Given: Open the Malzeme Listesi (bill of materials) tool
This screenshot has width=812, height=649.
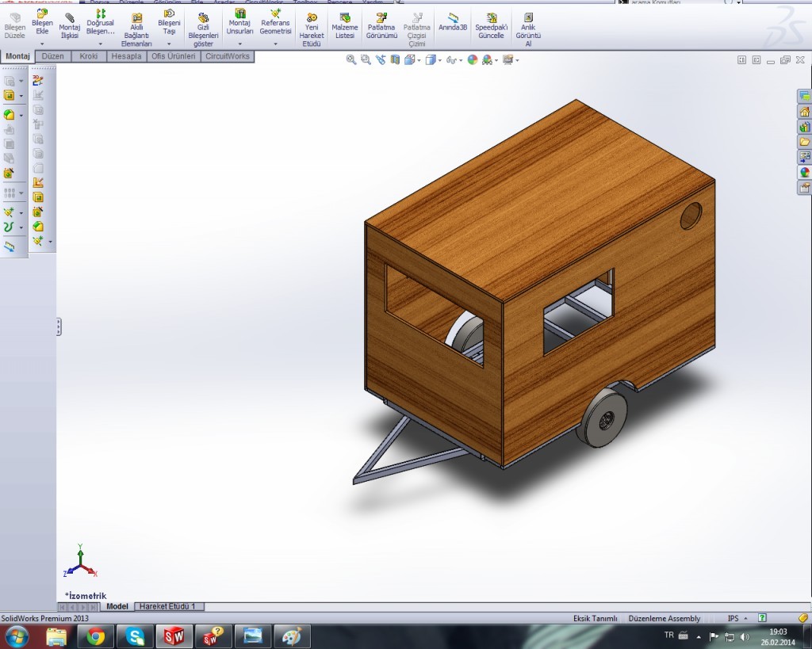Looking at the screenshot, I should tap(344, 26).
